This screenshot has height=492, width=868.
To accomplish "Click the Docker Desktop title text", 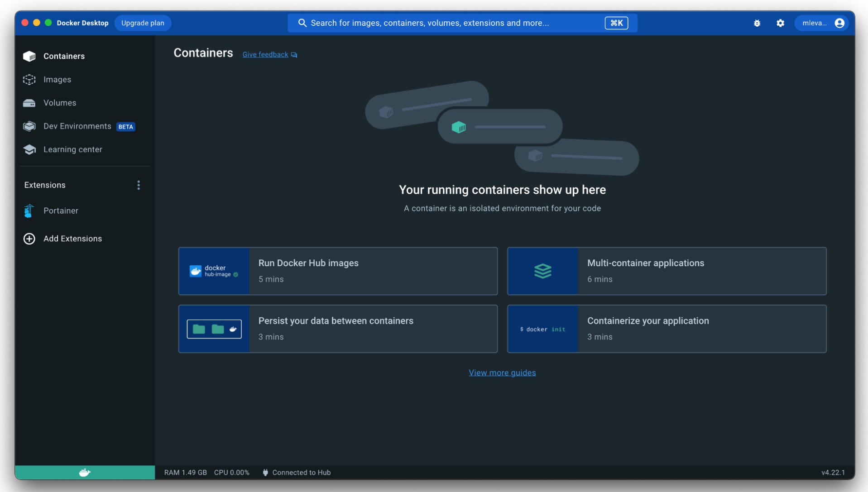I will pyautogui.click(x=83, y=23).
